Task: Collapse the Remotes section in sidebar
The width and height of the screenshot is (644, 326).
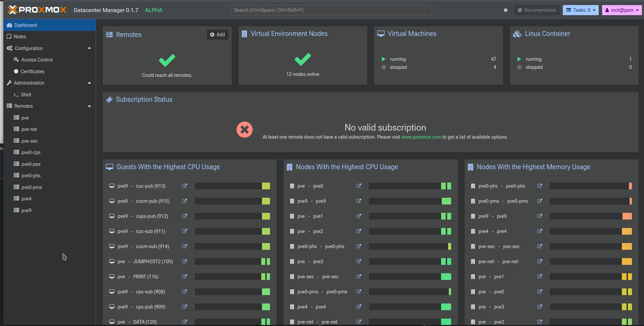Action: [x=90, y=106]
